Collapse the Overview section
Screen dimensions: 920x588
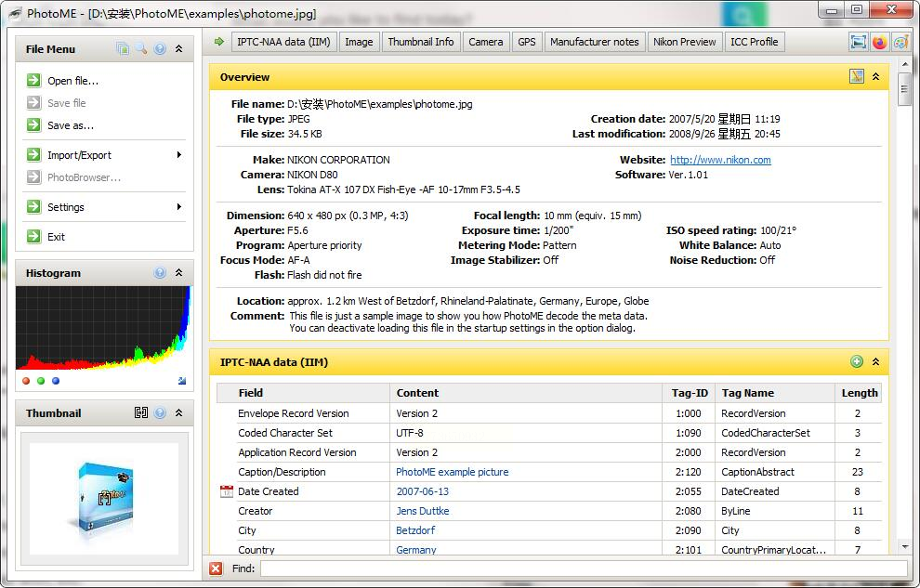coord(875,77)
